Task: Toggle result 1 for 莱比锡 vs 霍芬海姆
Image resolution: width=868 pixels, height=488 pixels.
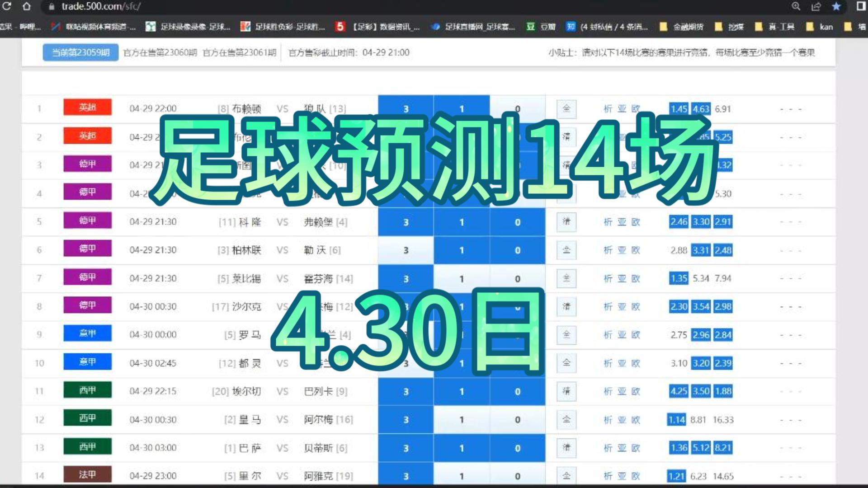Action: 462,279
